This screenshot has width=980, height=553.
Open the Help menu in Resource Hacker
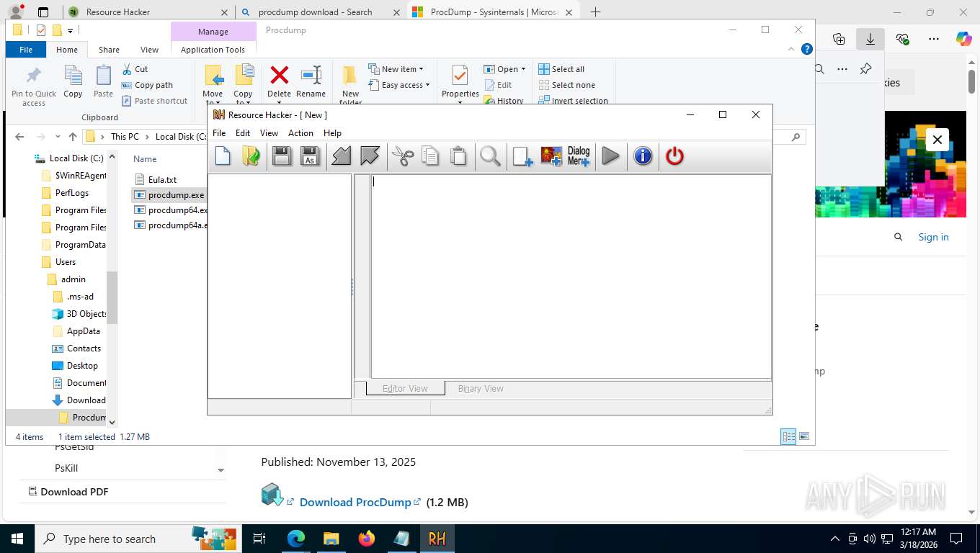[332, 133]
